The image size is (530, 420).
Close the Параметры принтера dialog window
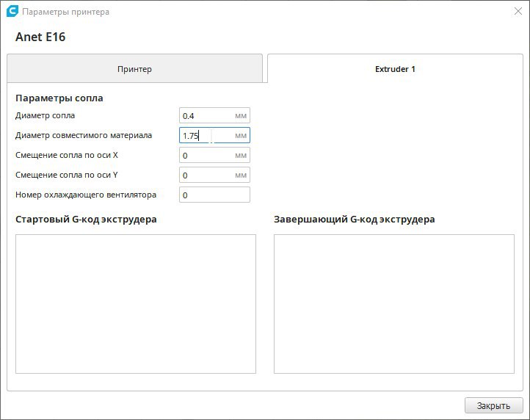tap(518, 12)
